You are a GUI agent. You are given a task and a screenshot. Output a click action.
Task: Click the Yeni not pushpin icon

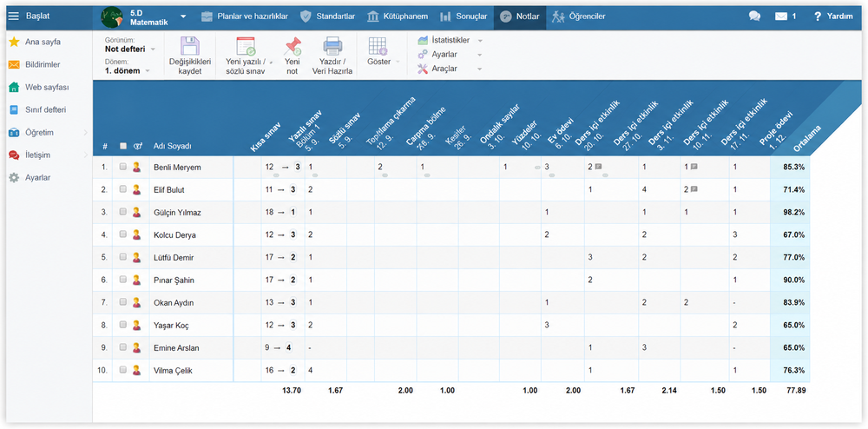tap(292, 46)
